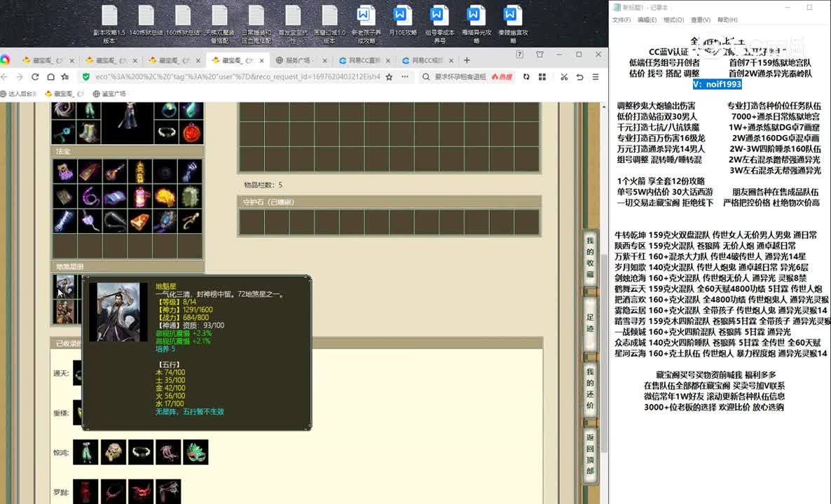Viewport: 831px width, 504px height.
Task: Open the 格式(O) menu in Notepad
Action: 673,20
